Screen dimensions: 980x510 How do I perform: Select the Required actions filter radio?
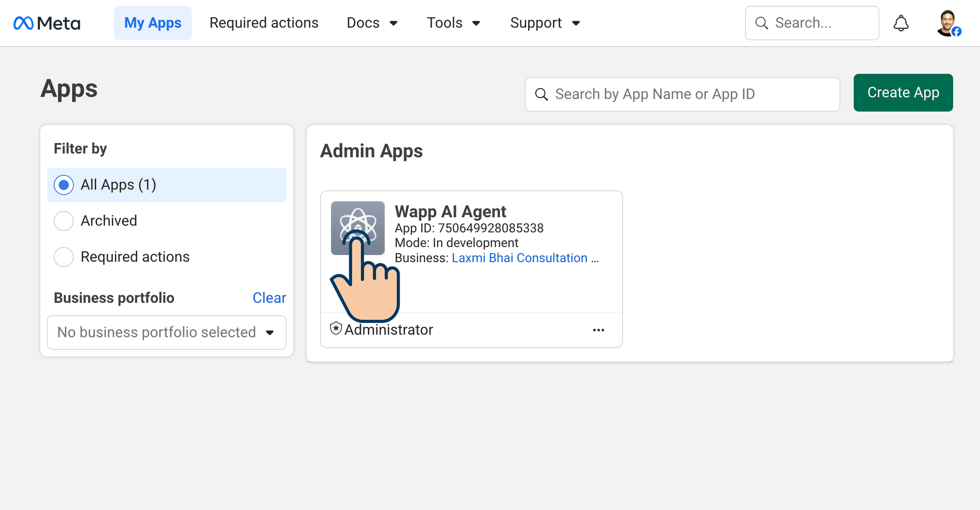pyautogui.click(x=64, y=257)
